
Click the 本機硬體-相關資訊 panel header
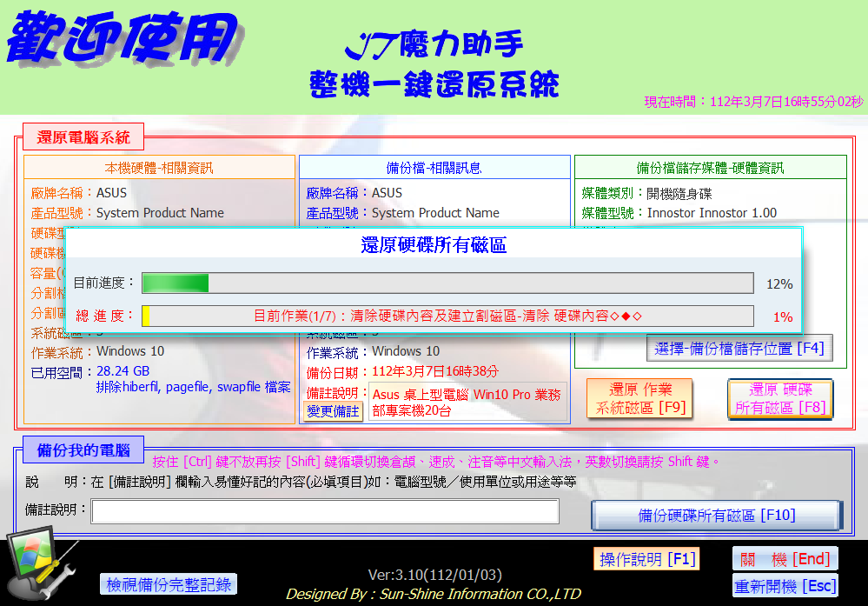[159, 168]
